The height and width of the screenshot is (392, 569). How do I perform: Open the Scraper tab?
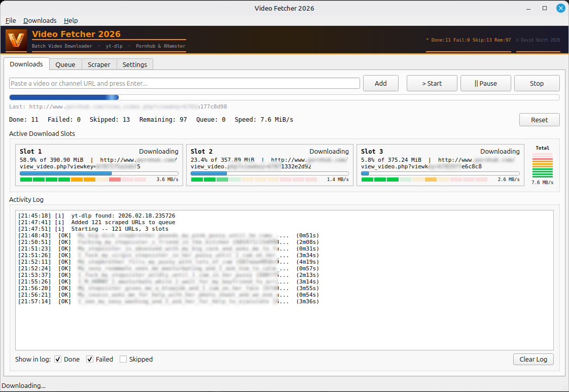(99, 64)
